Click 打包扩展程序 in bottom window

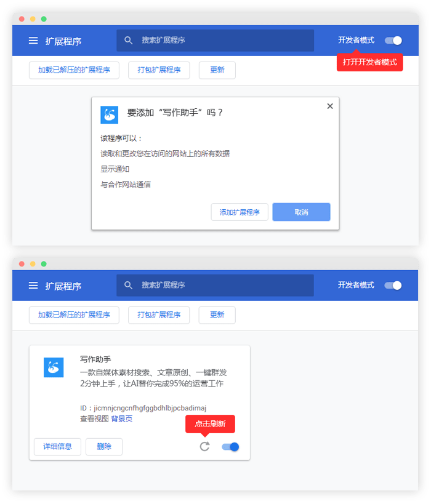click(x=159, y=315)
